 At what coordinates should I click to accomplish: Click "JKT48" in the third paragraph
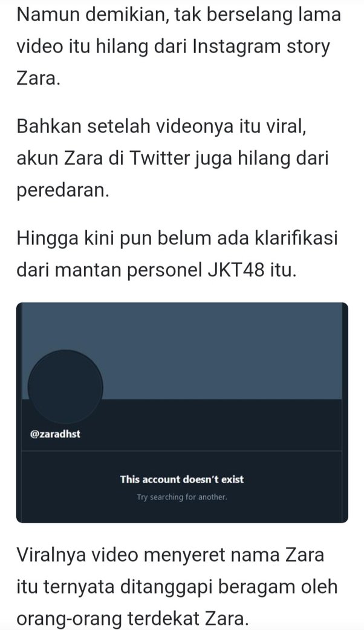pos(236,270)
